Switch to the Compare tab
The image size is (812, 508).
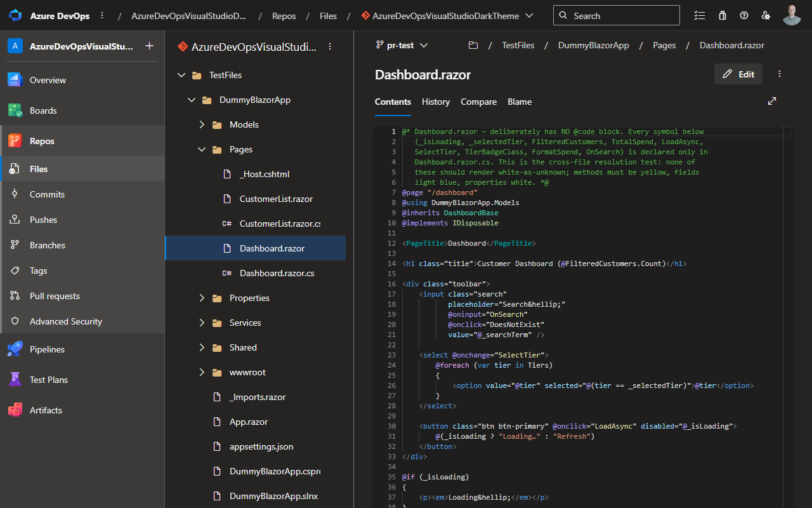pyautogui.click(x=478, y=102)
